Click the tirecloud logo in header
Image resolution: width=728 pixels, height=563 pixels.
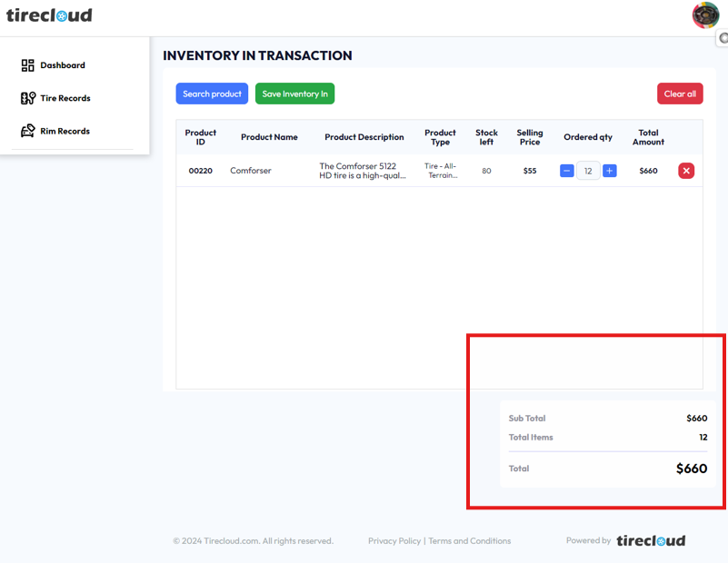click(x=49, y=15)
